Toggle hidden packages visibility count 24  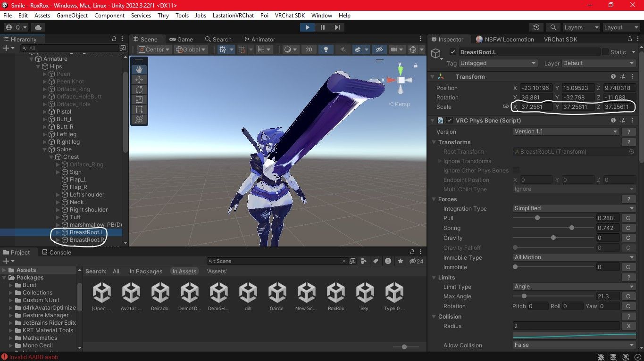417,261
